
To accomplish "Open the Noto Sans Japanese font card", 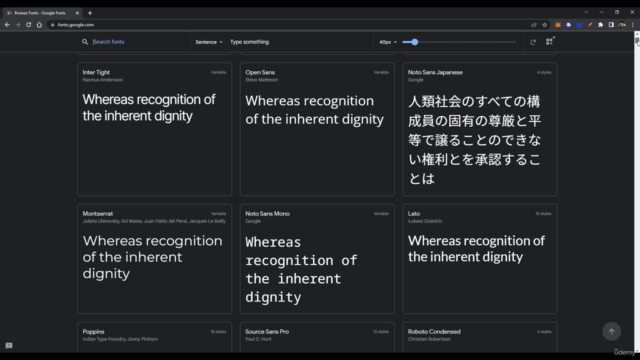I will 480,129.
